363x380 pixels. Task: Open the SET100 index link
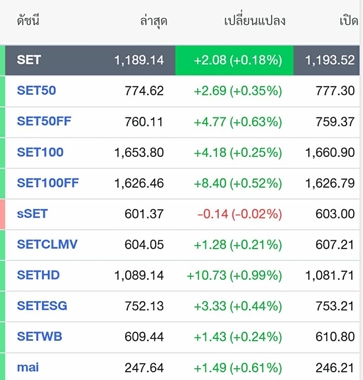40,152
